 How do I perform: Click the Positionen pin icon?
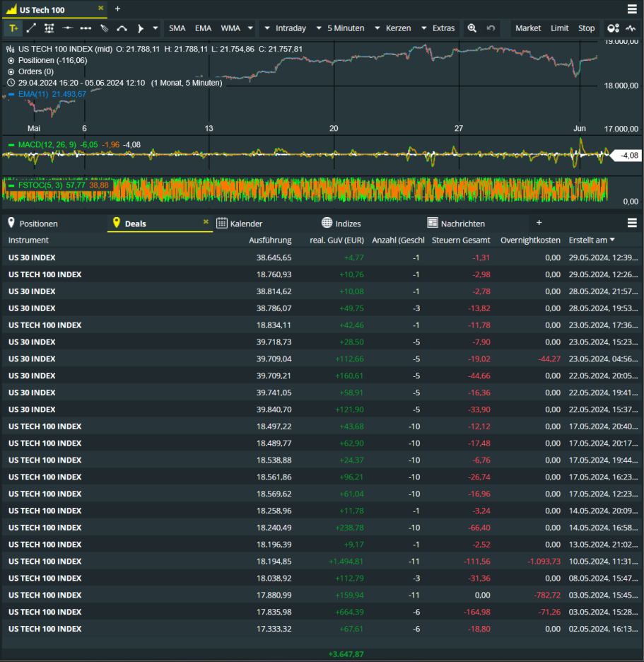pyautogui.click(x=11, y=223)
